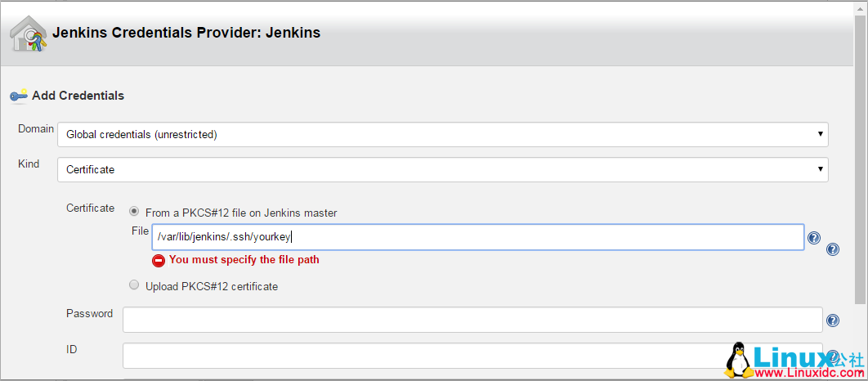
Task: Click the 'Certificate' section label
Action: (x=90, y=208)
